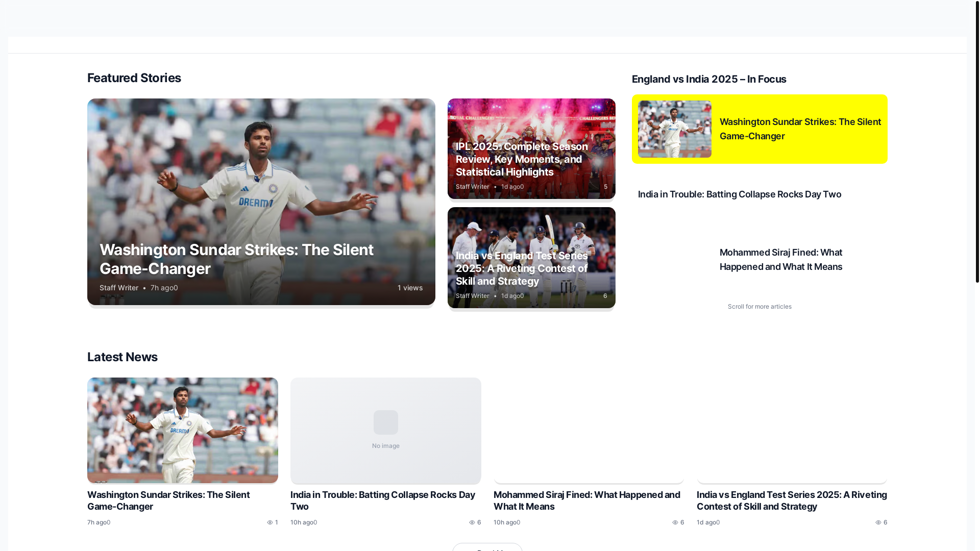The image size is (980, 551).
Task: Click Washington Sundar thumbnail in In Focus sidebar
Action: click(675, 129)
